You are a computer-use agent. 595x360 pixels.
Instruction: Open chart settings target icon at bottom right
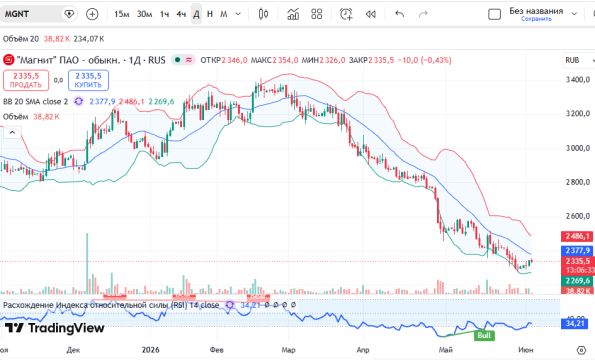point(581,350)
